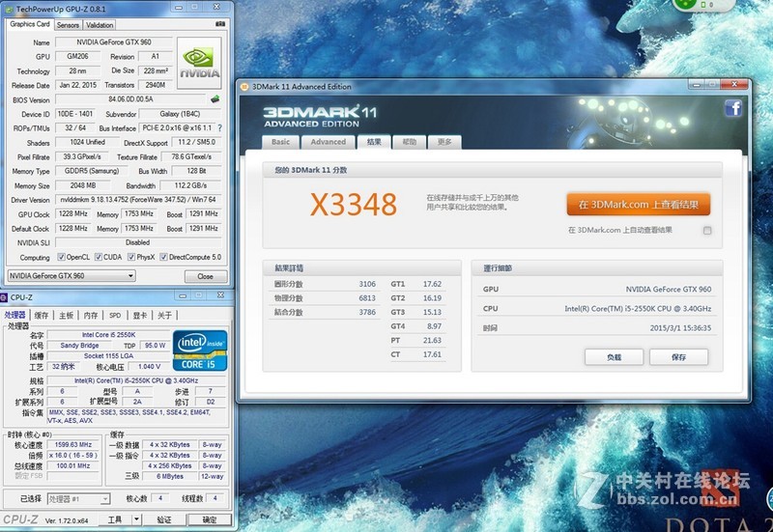Click the Bandwidth value 112.2 GB/s

pyautogui.click(x=190, y=185)
